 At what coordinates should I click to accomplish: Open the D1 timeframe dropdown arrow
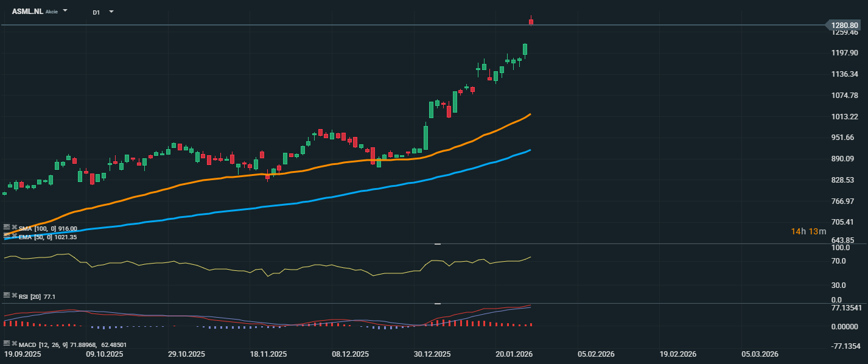[111, 12]
